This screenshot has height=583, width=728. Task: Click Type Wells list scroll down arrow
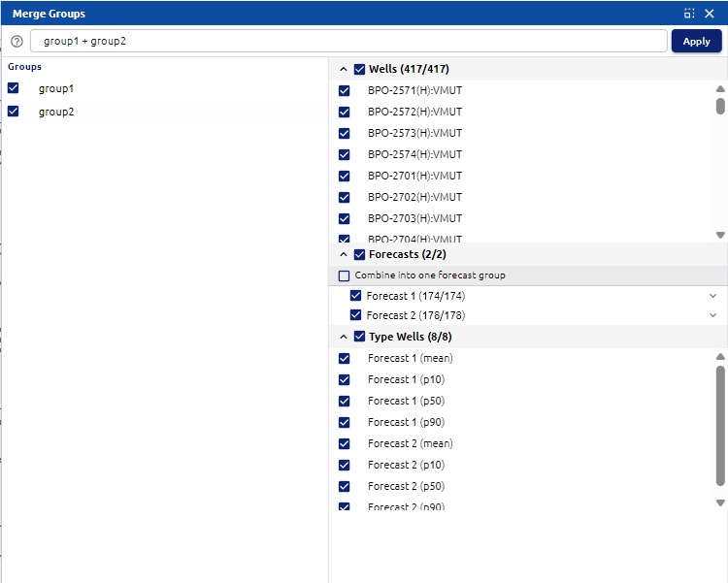click(720, 502)
